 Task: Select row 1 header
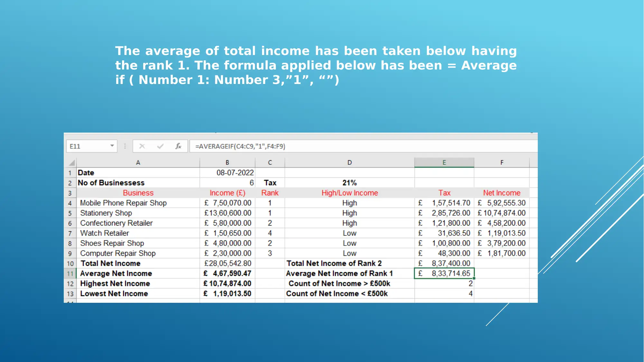click(70, 173)
